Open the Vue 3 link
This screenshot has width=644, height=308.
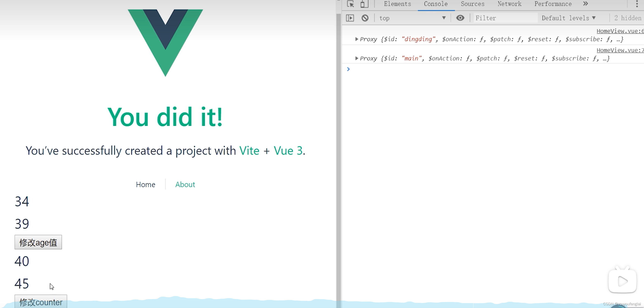288,151
